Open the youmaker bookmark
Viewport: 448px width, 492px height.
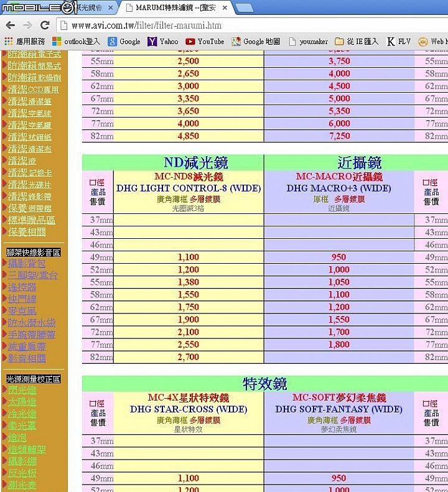pyautogui.click(x=308, y=42)
